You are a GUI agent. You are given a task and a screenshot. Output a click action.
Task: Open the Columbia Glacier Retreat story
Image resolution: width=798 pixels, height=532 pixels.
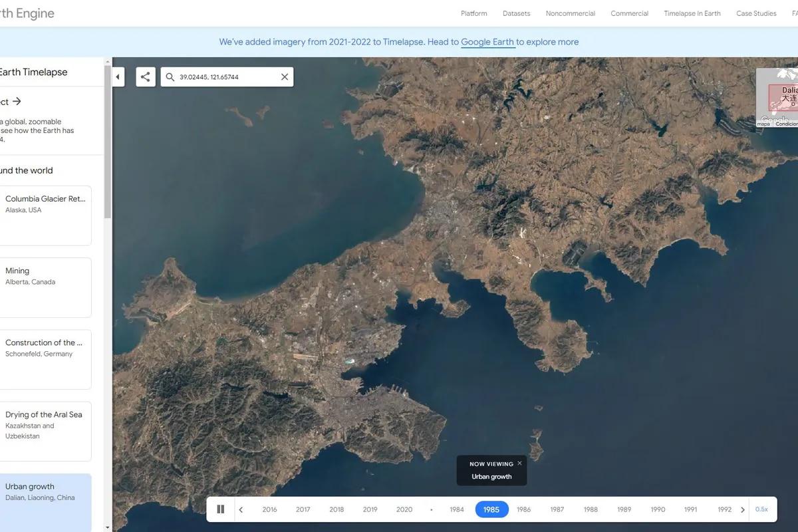[45, 215]
